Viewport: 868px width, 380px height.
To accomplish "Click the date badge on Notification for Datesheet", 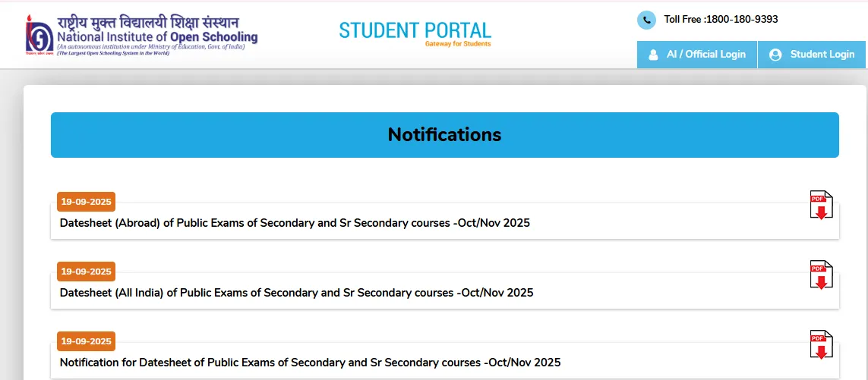I will pos(86,341).
